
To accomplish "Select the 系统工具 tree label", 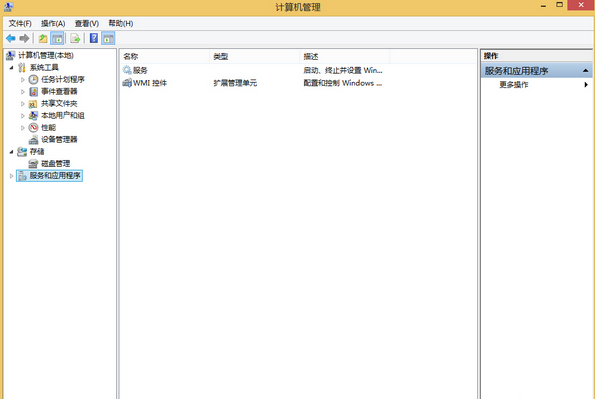I will [44, 68].
